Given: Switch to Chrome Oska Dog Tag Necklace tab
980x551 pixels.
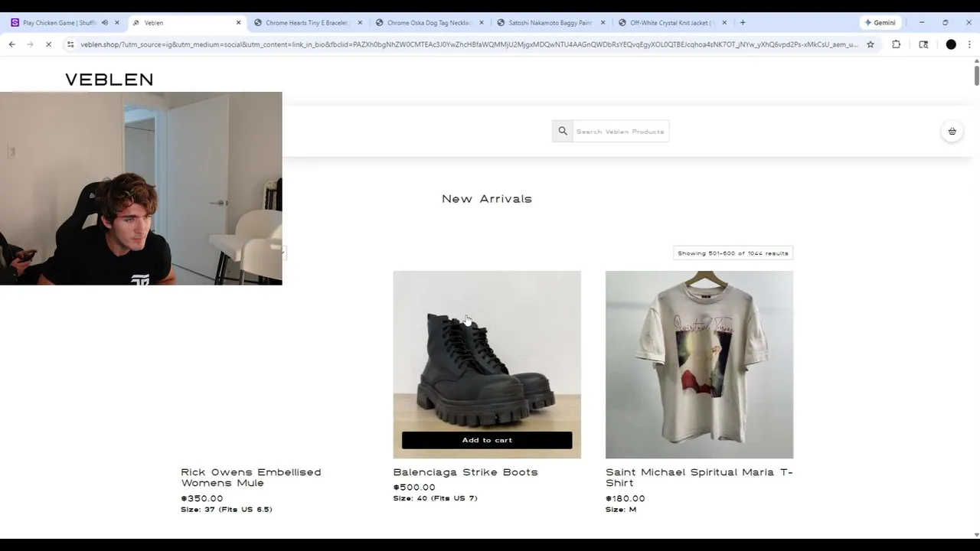Looking at the screenshot, I should [x=429, y=23].
